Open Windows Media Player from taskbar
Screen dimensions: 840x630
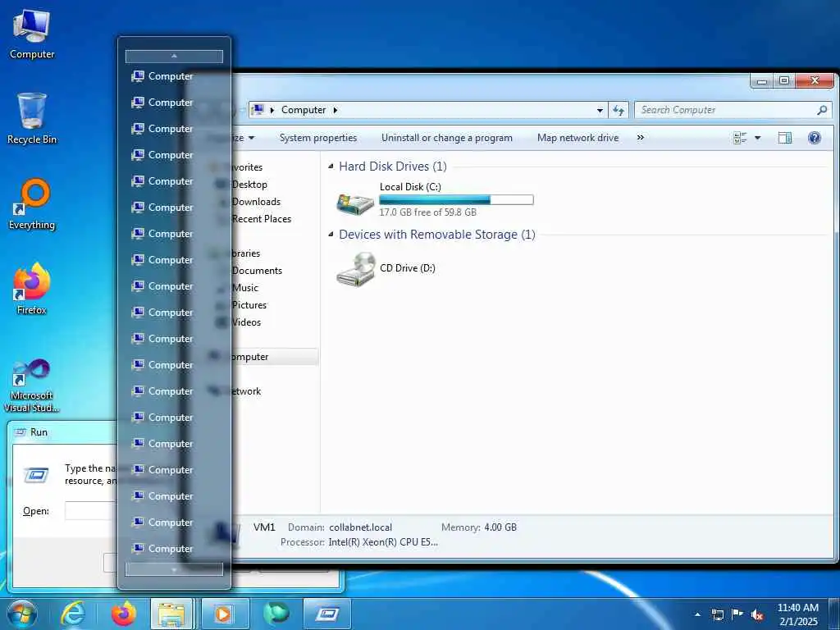[x=225, y=614]
